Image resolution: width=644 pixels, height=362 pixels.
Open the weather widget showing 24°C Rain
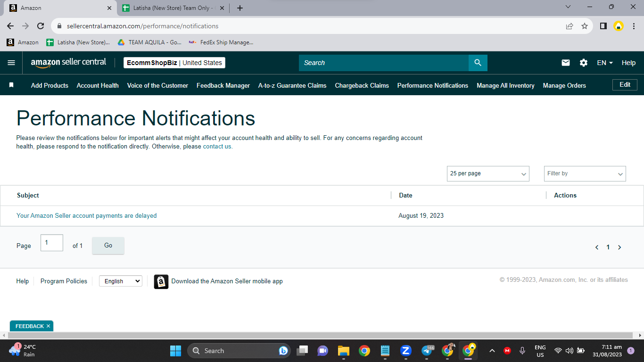pyautogui.click(x=23, y=351)
